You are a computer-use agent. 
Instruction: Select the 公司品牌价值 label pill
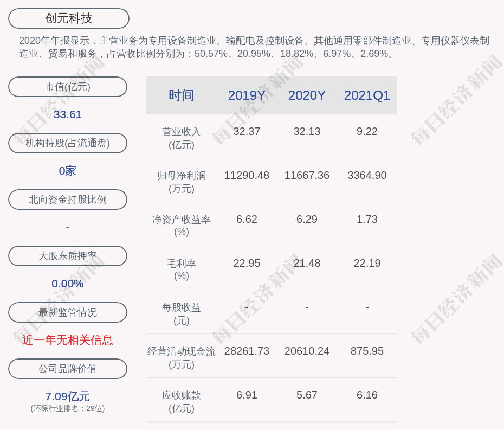[x=68, y=369]
